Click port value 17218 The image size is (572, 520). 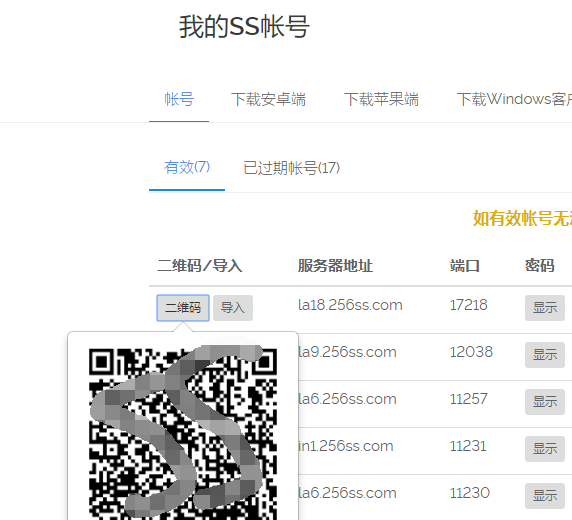[468, 305]
